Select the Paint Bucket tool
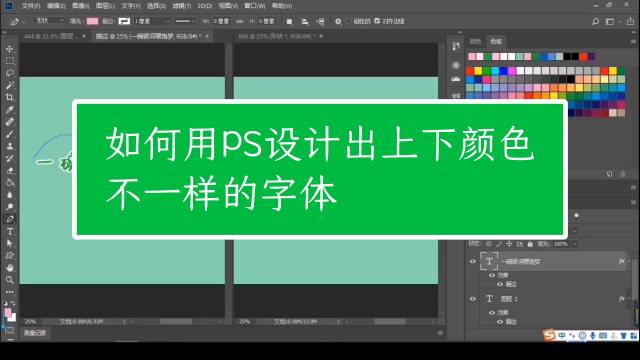Viewport: 640px width, 360px height. 10,182
